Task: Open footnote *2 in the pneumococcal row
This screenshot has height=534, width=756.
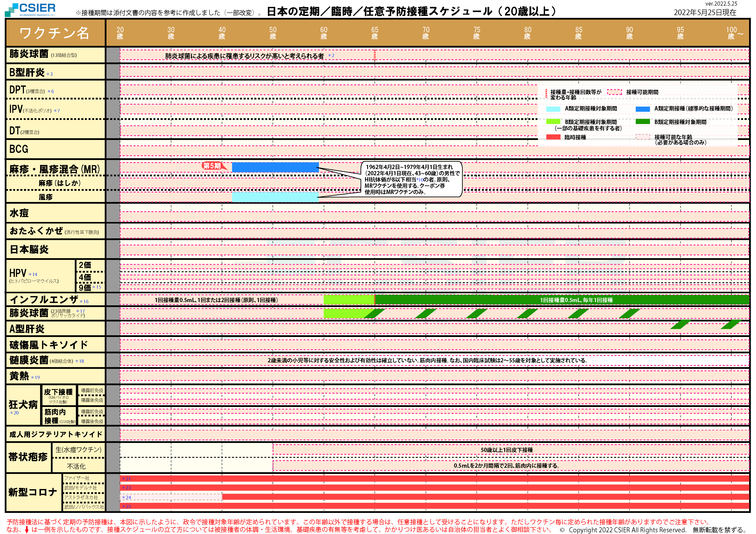Action: [x=331, y=56]
